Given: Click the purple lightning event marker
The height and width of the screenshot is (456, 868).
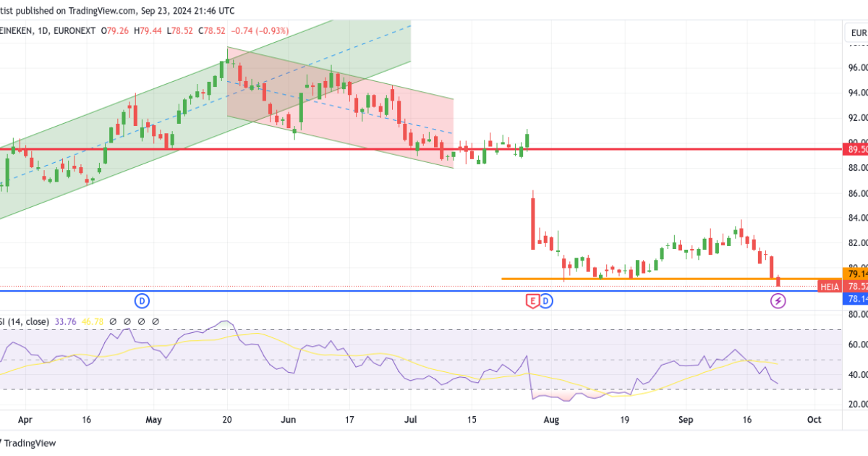Looking at the screenshot, I should 778,300.
